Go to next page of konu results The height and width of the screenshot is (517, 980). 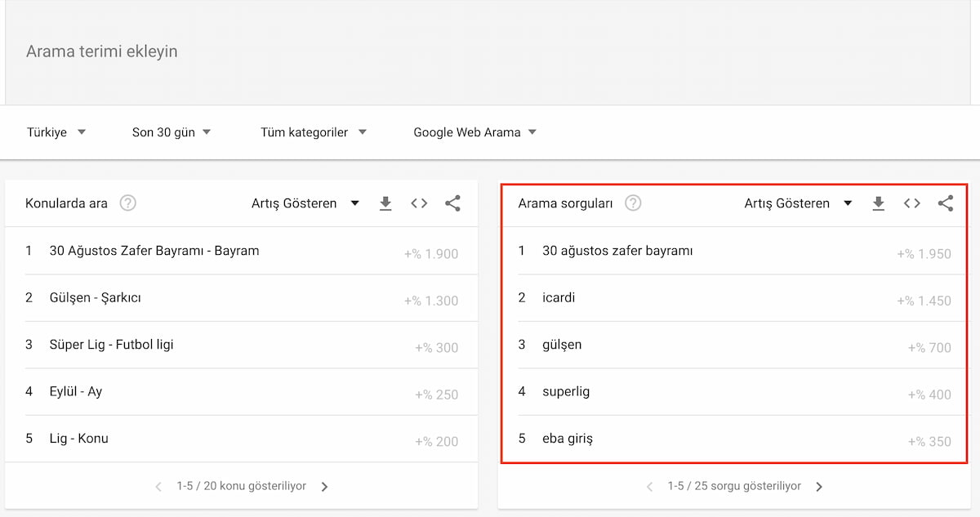point(324,485)
